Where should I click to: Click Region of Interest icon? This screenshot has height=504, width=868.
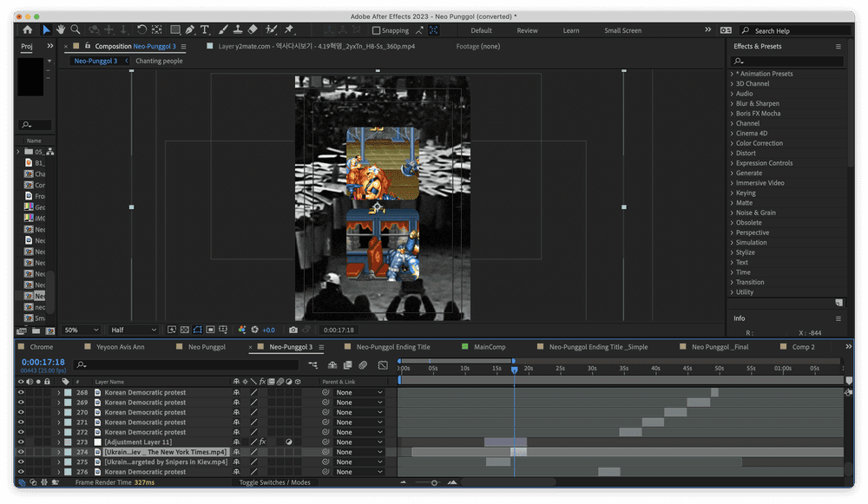[x=210, y=330]
